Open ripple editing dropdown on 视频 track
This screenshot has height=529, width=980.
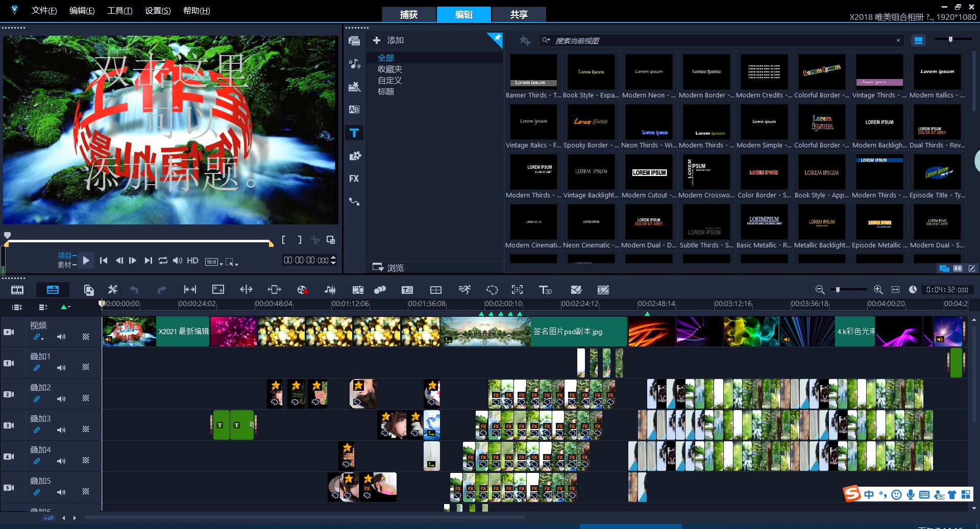[x=39, y=337]
